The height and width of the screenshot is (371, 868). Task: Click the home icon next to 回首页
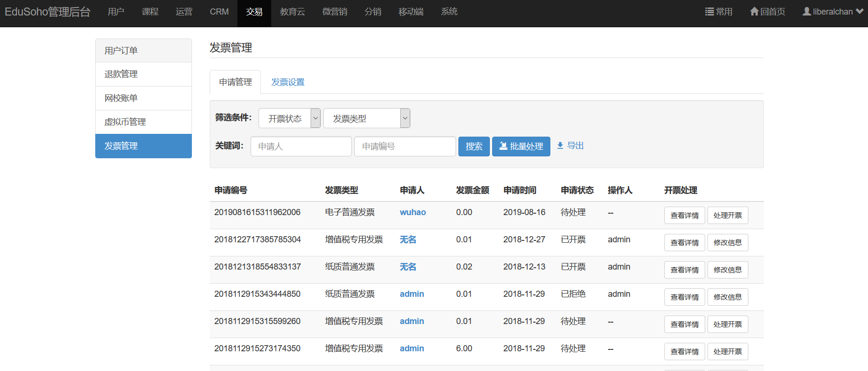[754, 12]
